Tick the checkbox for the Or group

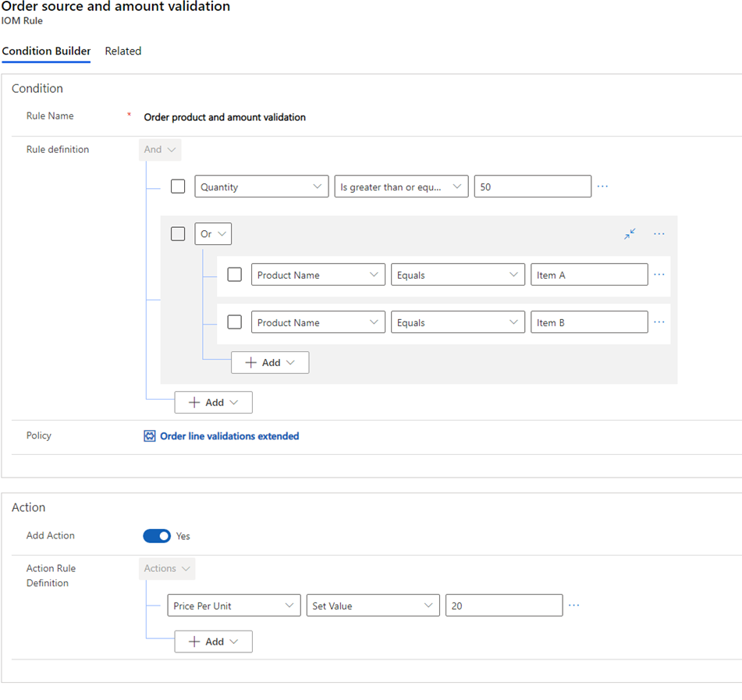178,234
